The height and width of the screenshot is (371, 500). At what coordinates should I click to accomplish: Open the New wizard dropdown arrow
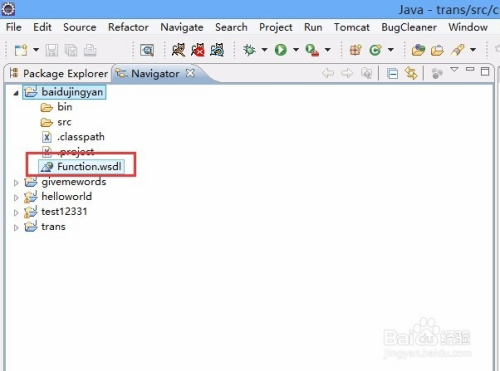(x=36, y=50)
